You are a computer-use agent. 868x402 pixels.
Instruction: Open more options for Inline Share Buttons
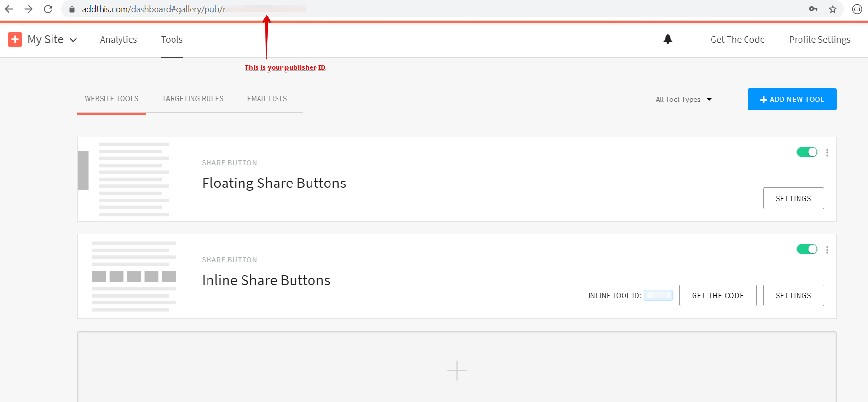pos(827,250)
